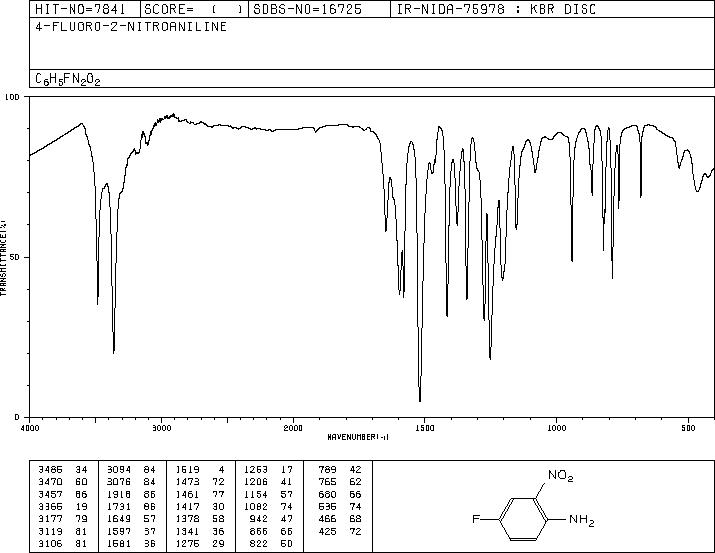Click the F atom label in the structure
Screen dimensions: 715x553
[x=476, y=519]
